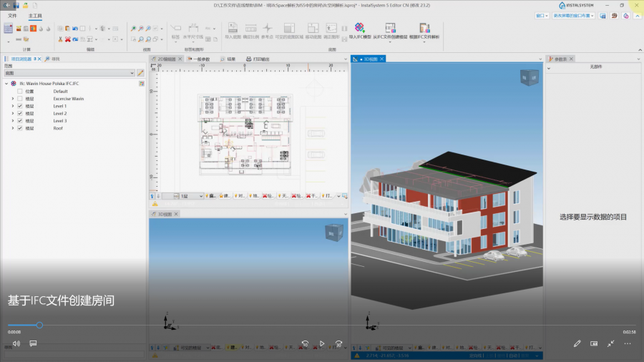Select the Level 3 tree item label

point(60,121)
